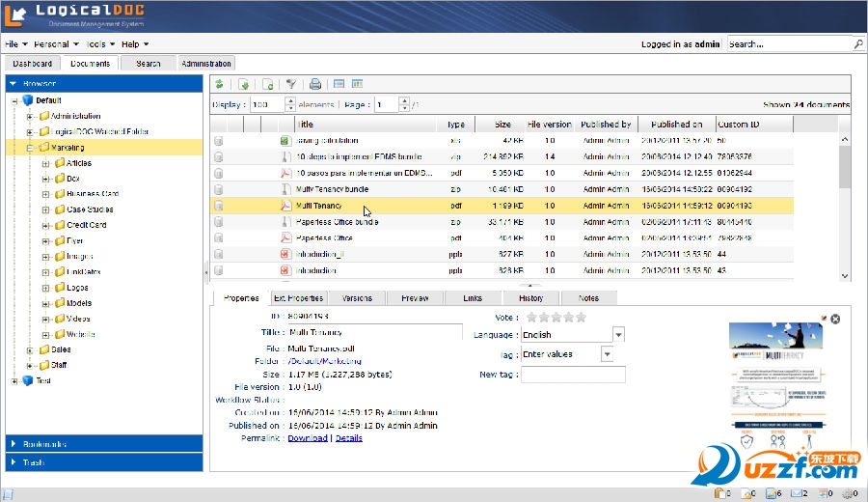Click the mail messages icon in status bar
Image resolution: width=868 pixels, height=502 pixels.
click(798, 493)
